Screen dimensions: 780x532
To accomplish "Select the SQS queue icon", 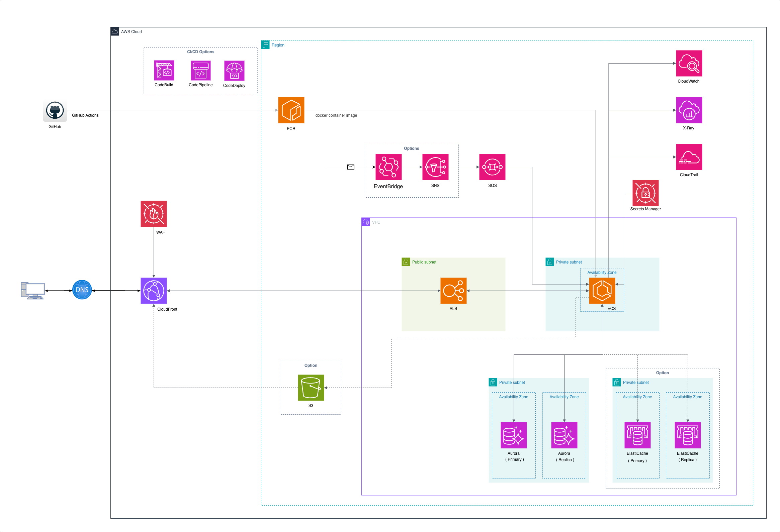I will pyautogui.click(x=492, y=167).
